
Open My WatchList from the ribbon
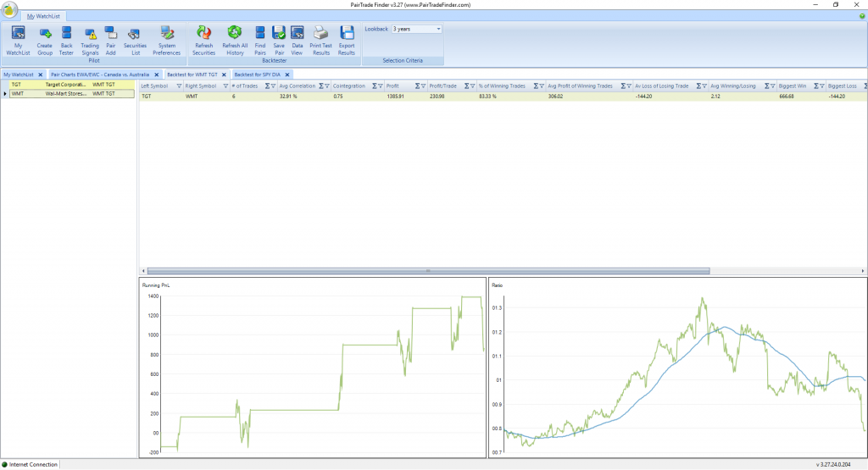click(18, 39)
